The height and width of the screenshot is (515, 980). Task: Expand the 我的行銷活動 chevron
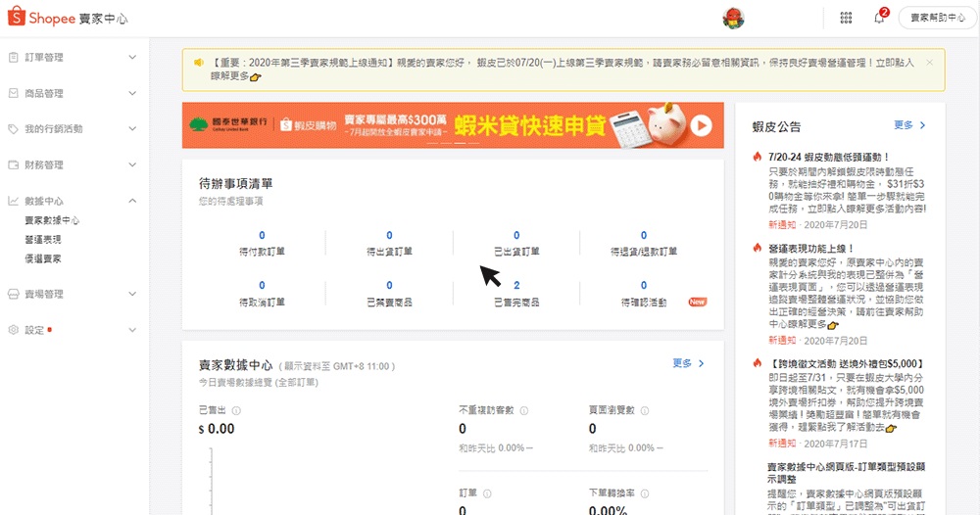coord(132,129)
